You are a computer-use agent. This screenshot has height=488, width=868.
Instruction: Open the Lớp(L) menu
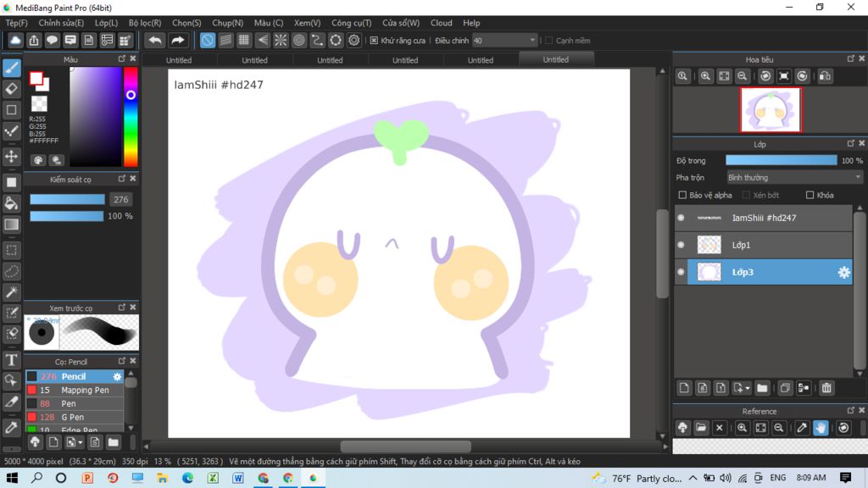click(x=106, y=23)
